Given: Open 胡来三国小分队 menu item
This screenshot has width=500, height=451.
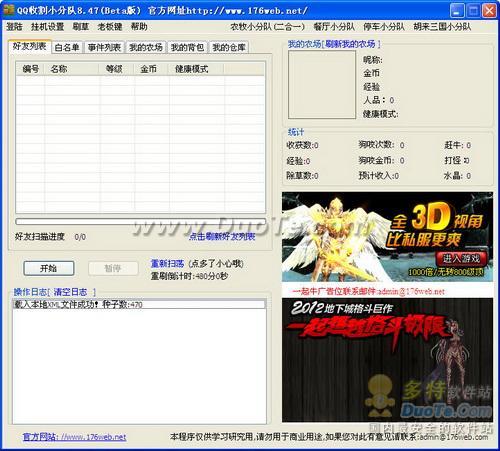Looking at the screenshot, I should 442,27.
